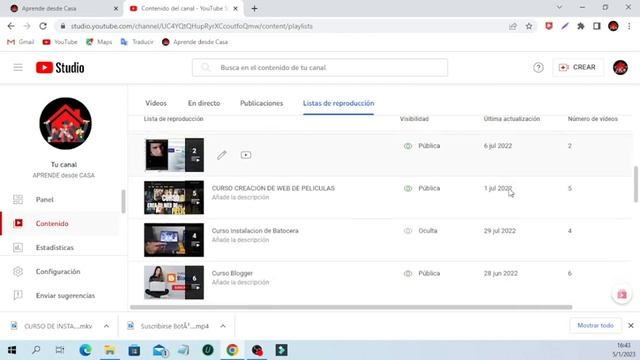
Task: Click the CURSO CREACIÓN DE WEB DE PELICULAS title
Action: (x=273, y=188)
